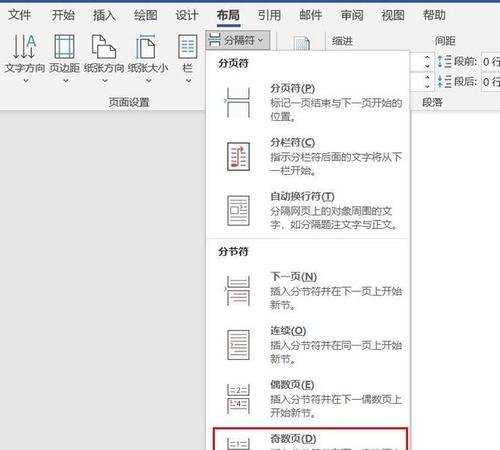This screenshot has height=450, width=500.
Task: Click the 段后 spacing value field
Action: (490, 82)
